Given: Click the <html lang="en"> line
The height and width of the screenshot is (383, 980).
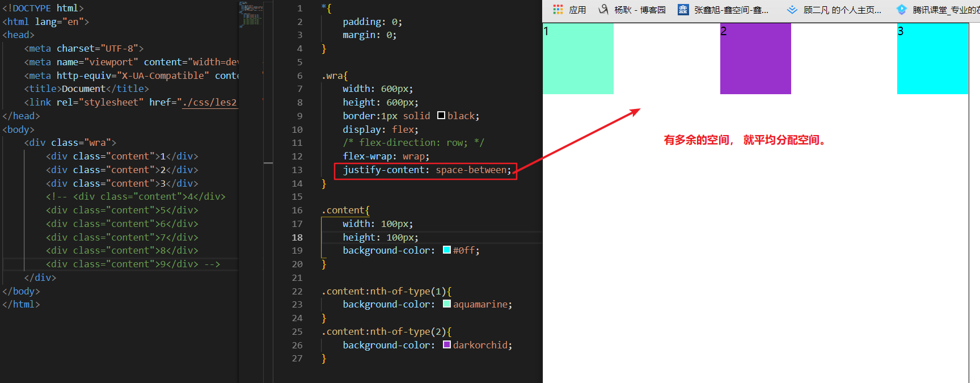Looking at the screenshot, I should click(x=45, y=22).
